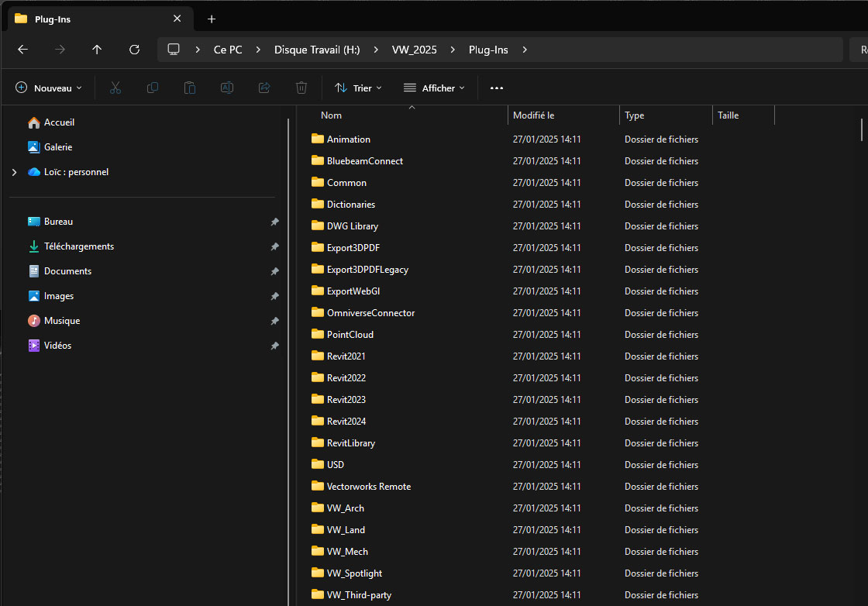Navigate back with the left arrow

pyautogui.click(x=22, y=50)
